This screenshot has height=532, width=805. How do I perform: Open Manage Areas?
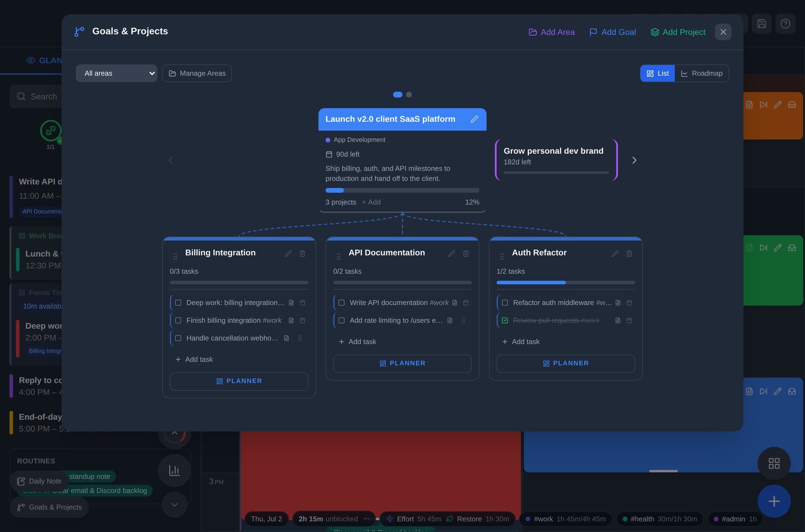coord(197,73)
